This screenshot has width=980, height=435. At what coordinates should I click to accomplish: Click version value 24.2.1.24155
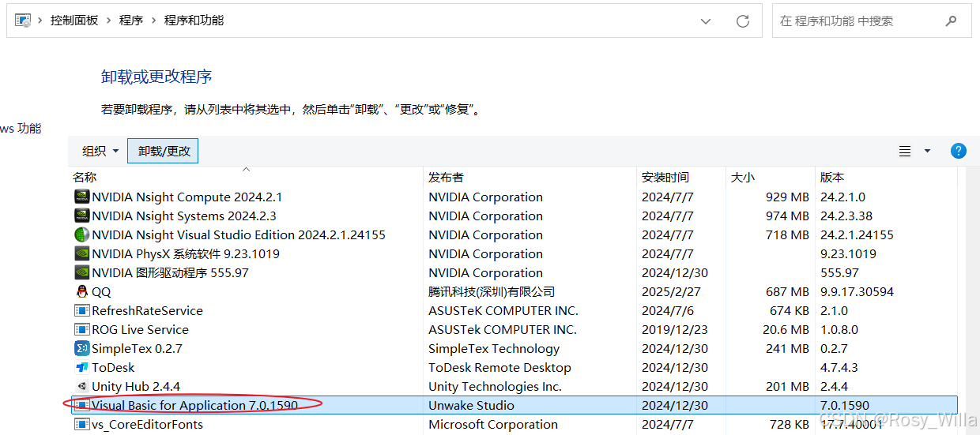tap(857, 235)
